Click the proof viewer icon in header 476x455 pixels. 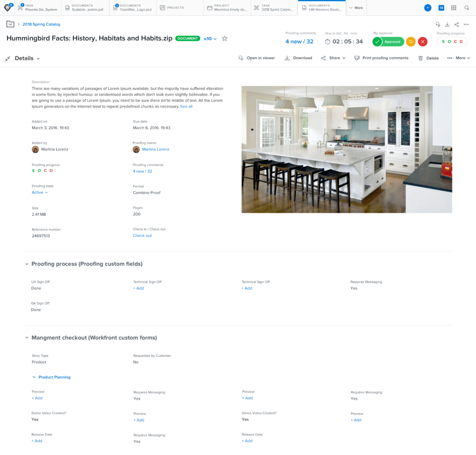point(438,24)
